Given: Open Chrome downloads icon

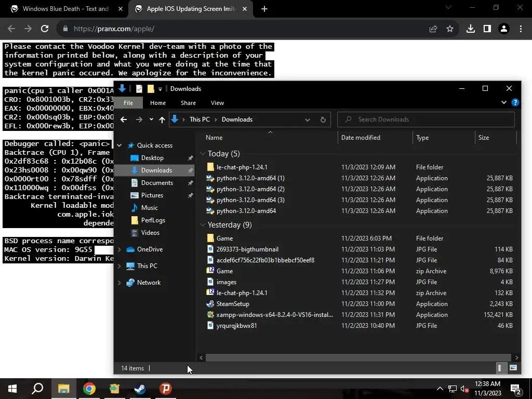Looking at the screenshot, I should pos(470,29).
